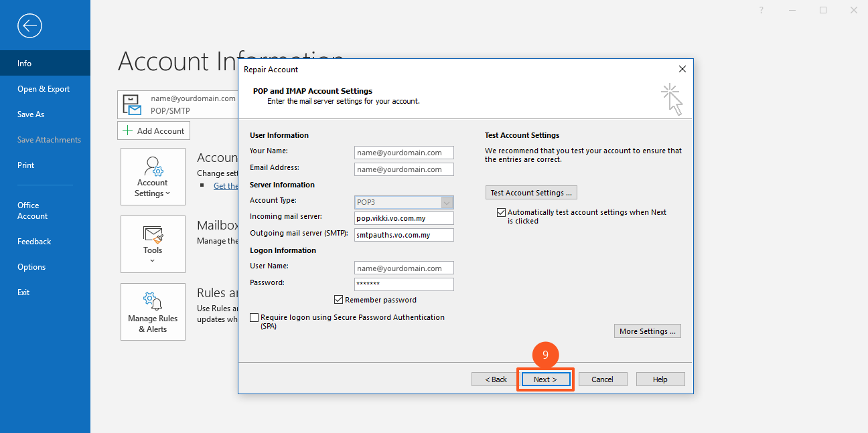Image resolution: width=868 pixels, height=433 pixels.
Task: Open the Open & Export menu item
Action: point(44,89)
